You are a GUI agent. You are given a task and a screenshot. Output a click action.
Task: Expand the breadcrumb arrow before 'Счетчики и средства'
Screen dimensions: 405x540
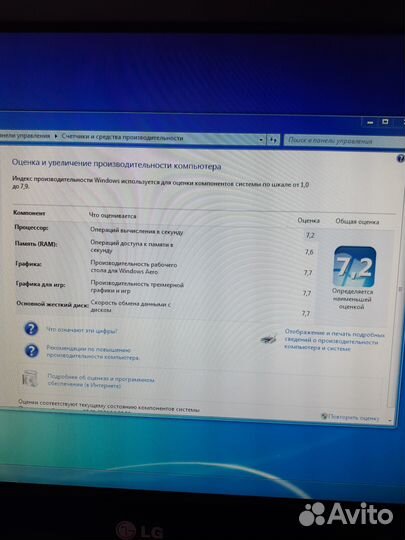click(56, 136)
